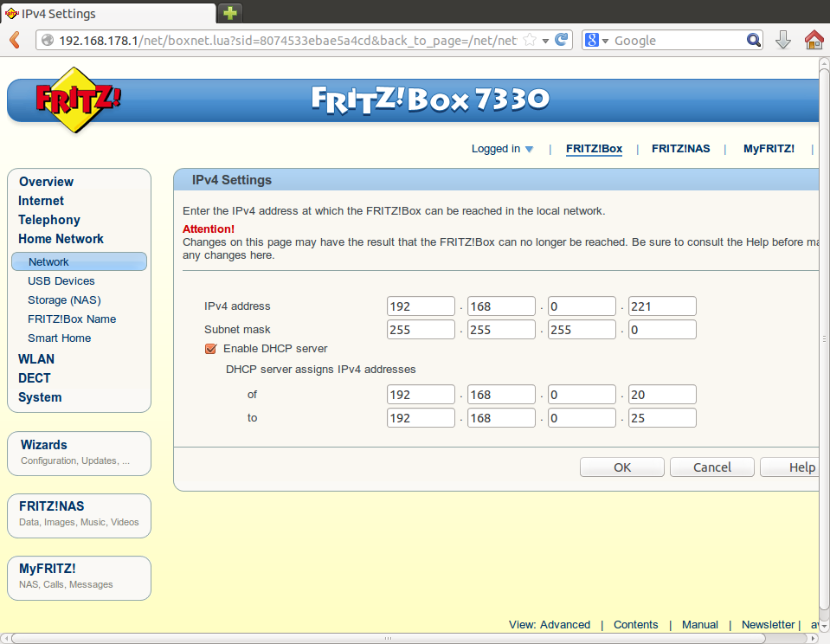Click Subnet mask last octet field

[x=662, y=330]
